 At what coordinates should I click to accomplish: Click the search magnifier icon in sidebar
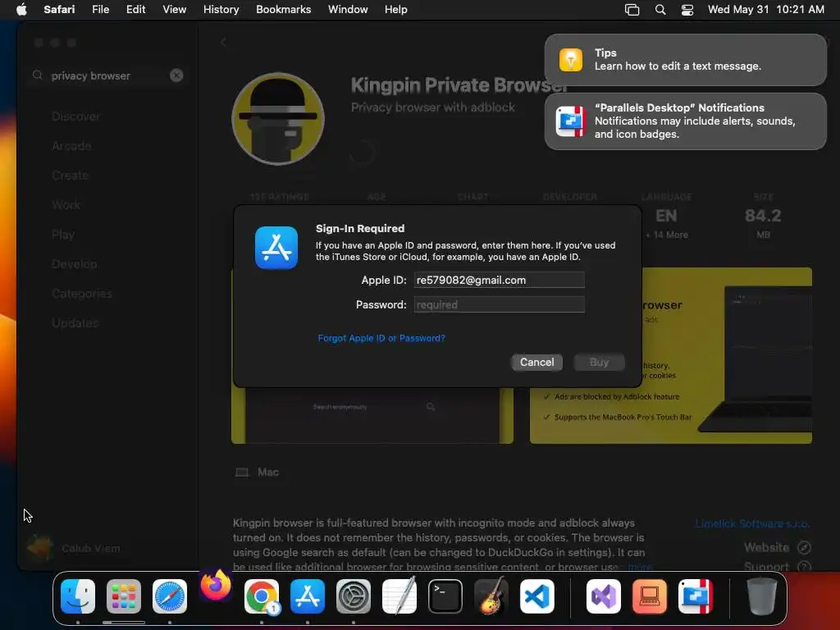coord(38,75)
